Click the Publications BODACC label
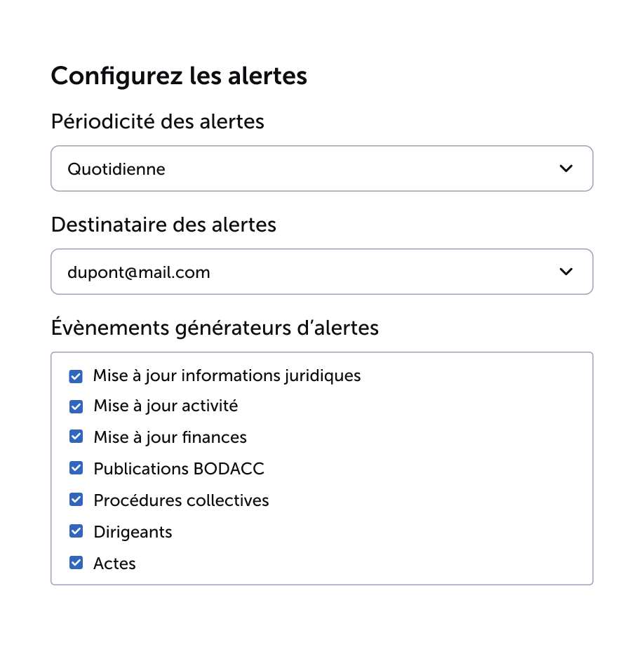Image resolution: width=644 pixels, height=659 pixels. (x=179, y=469)
